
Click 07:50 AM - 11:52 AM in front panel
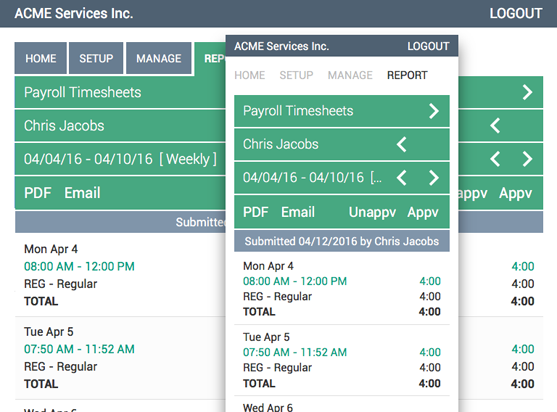click(295, 352)
